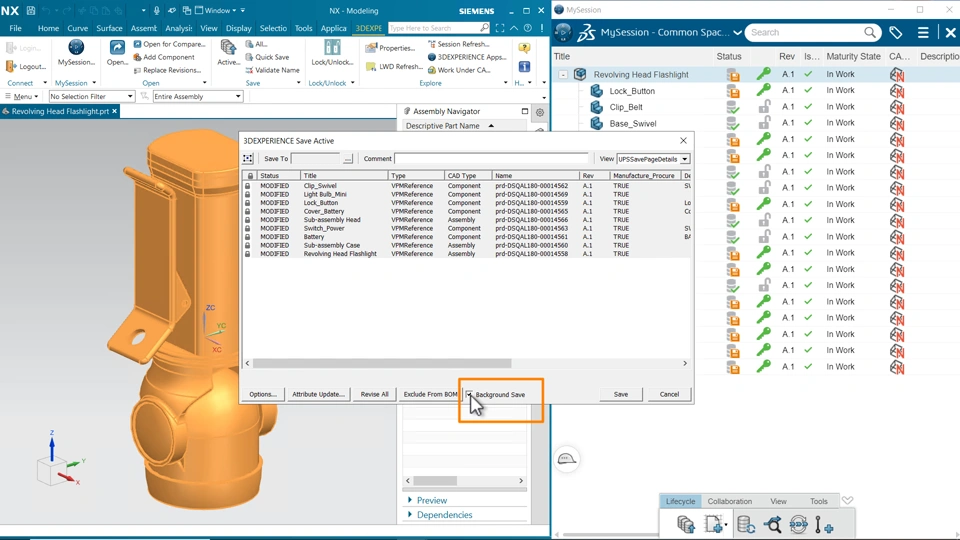Select the Collaboration tab in MySession

tap(729, 501)
